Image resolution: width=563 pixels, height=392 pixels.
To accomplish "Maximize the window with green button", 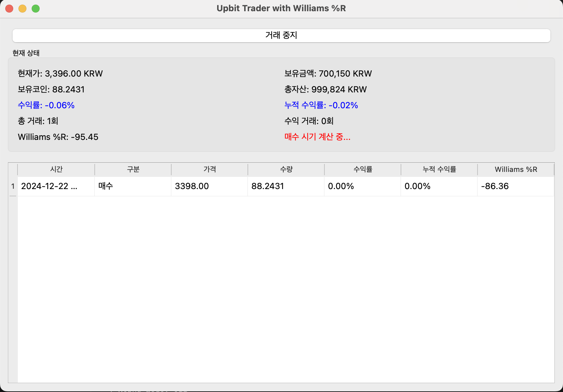I will 36,9.
